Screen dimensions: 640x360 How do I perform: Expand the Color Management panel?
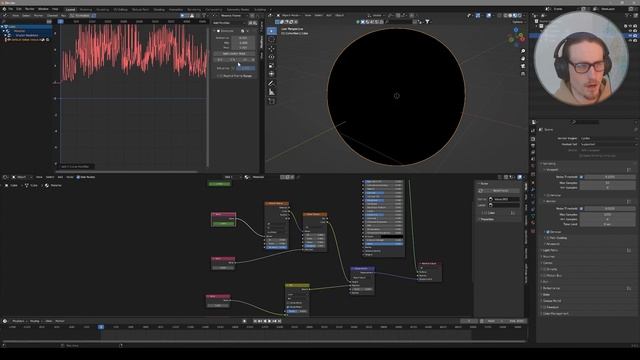pos(555,313)
